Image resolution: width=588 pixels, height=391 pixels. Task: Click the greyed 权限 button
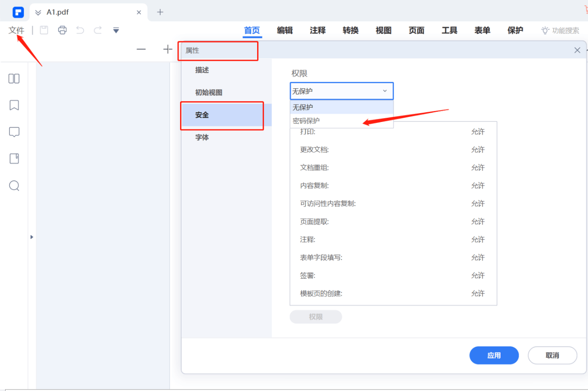(316, 317)
